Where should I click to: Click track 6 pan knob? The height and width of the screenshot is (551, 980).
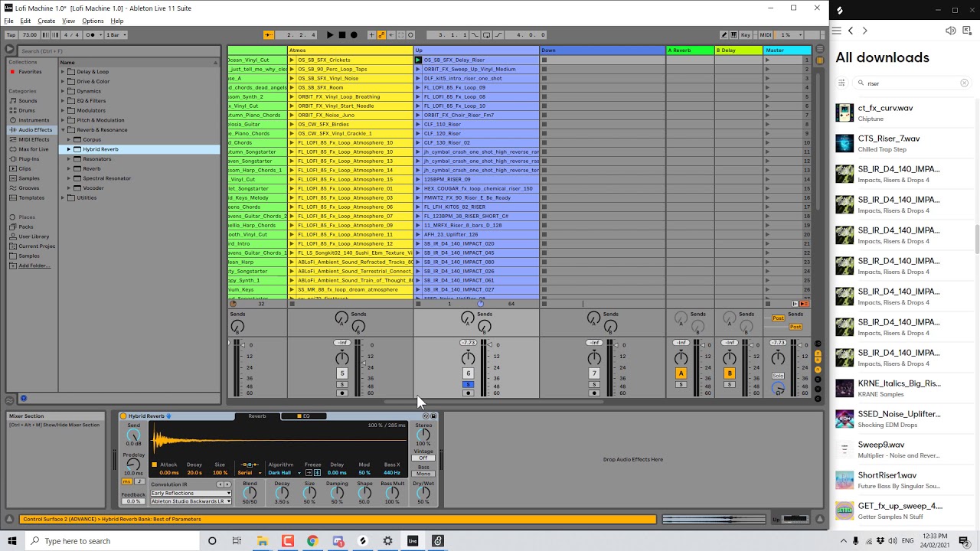coord(468,358)
